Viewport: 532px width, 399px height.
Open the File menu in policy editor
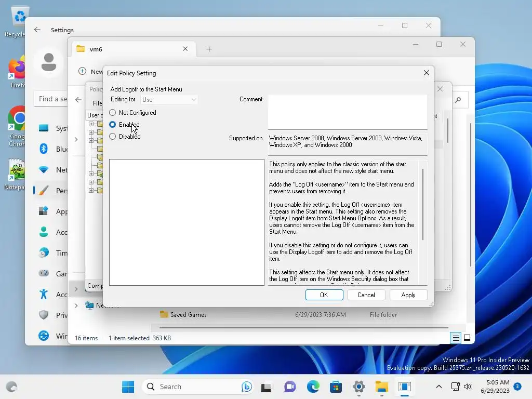pyautogui.click(x=97, y=103)
